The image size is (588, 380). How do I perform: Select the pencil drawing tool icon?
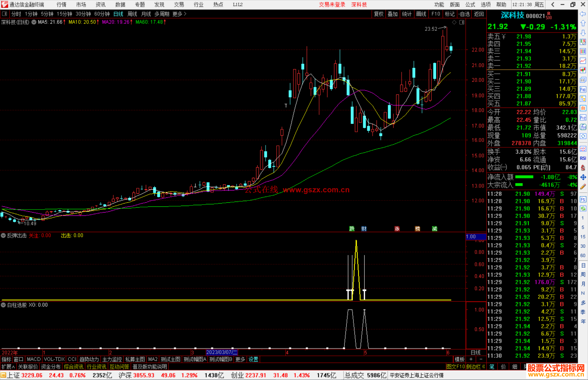point(583,187)
